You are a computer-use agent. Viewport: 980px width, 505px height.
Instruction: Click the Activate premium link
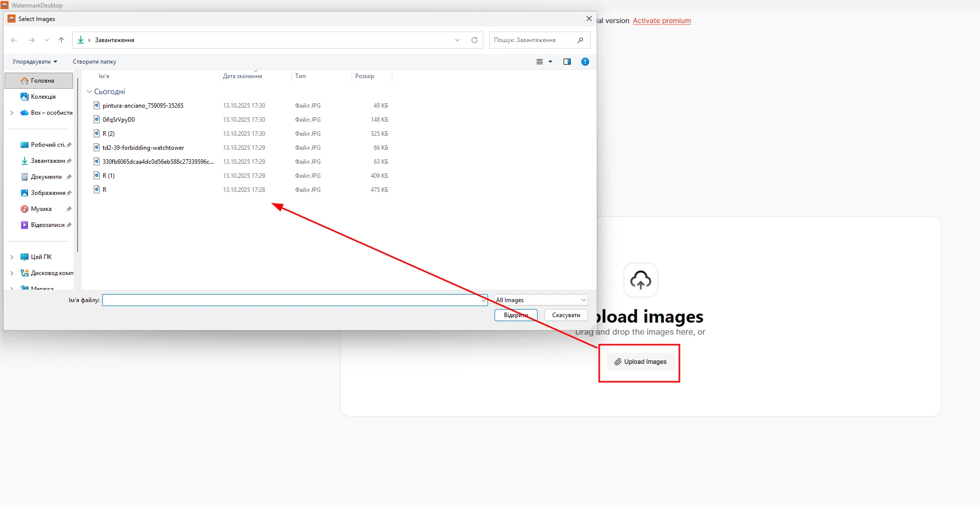click(x=661, y=21)
